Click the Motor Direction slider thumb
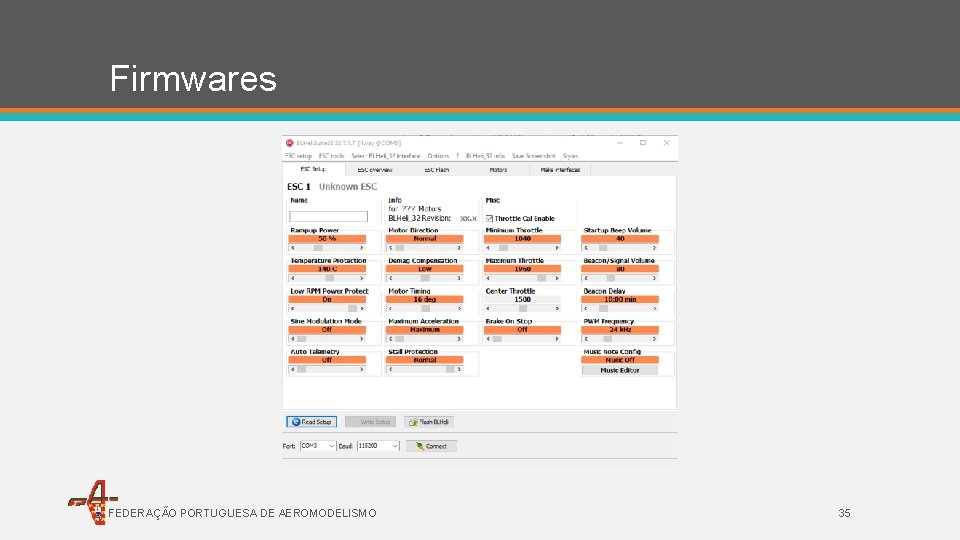The image size is (960, 540). pos(400,248)
